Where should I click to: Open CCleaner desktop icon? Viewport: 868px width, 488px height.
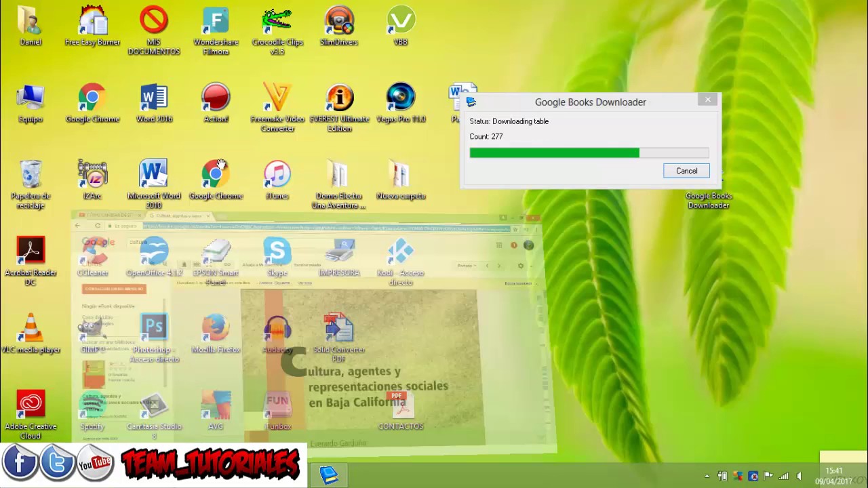[x=92, y=256]
